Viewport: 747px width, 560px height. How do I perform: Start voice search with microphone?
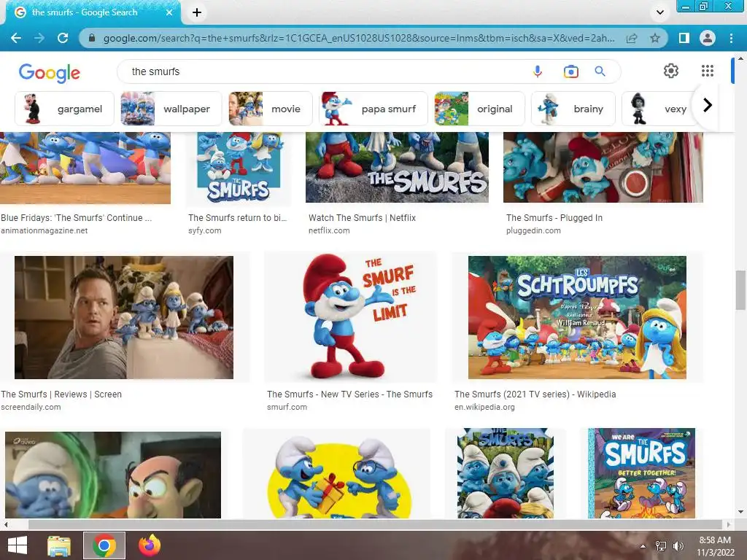point(538,71)
